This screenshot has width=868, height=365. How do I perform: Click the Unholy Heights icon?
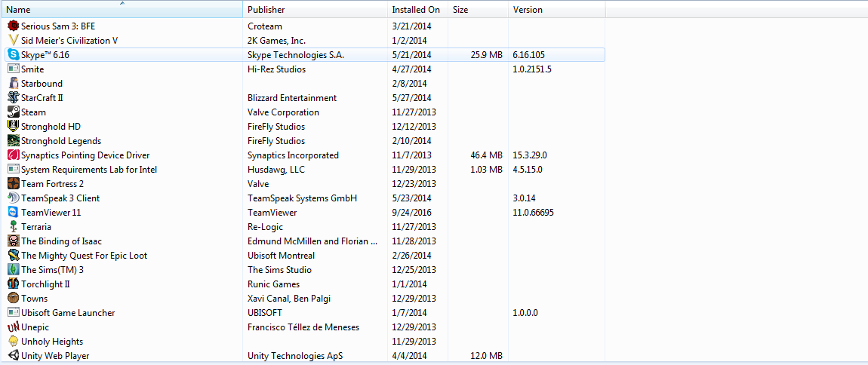(x=14, y=342)
